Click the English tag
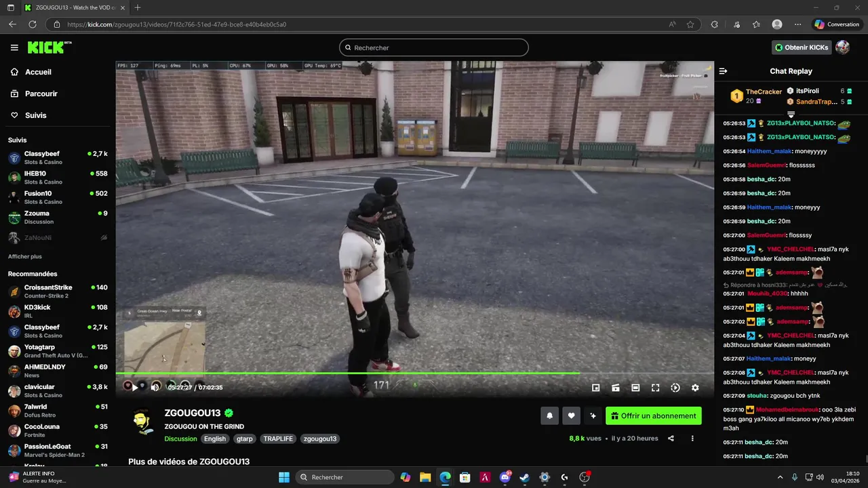The width and height of the screenshot is (868, 488). click(215, 439)
